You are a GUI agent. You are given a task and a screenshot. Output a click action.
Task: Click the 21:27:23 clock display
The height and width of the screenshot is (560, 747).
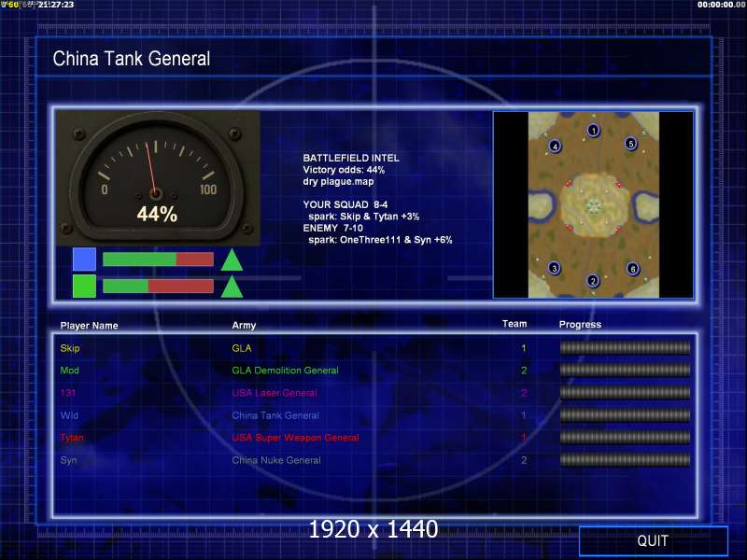click(56, 5)
